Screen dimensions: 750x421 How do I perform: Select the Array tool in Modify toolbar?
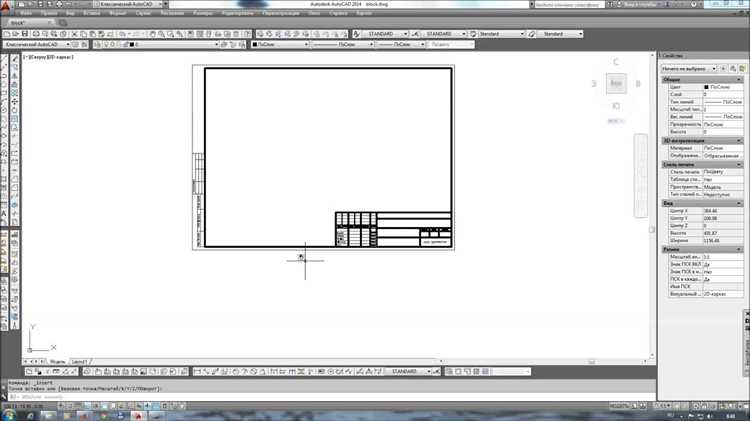point(15,93)
